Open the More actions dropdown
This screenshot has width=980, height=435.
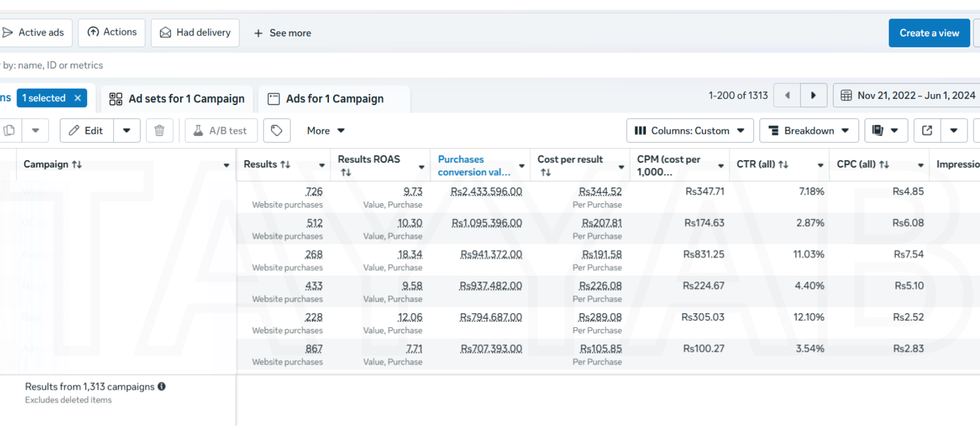325,130
